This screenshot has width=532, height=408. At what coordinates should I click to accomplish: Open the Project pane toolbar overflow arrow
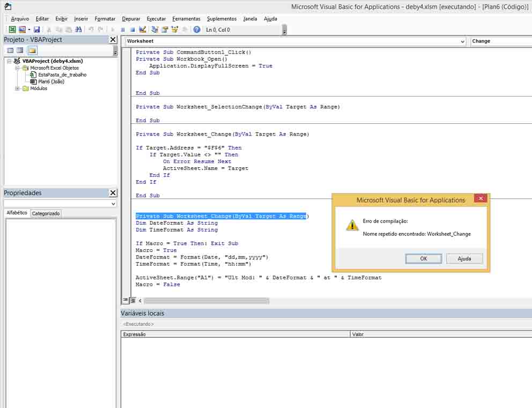click(115, 51)
